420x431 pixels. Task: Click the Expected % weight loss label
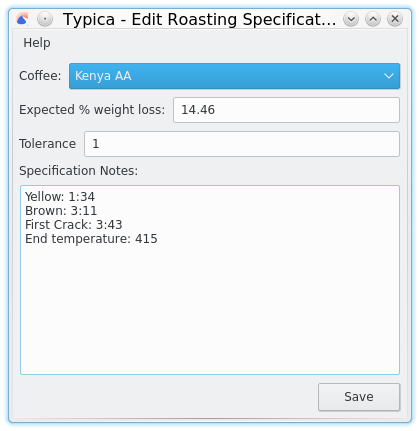tap(92, 110)
